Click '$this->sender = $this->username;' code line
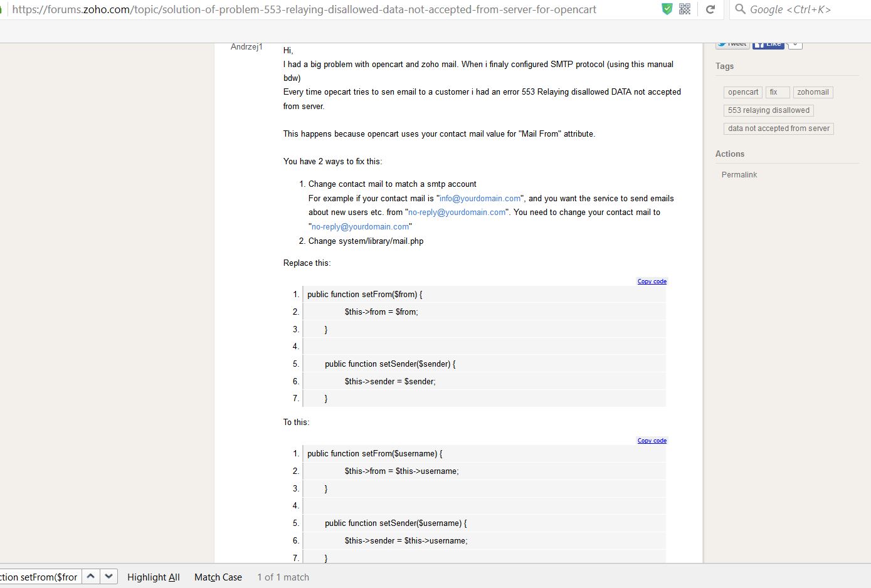The height and width of the screenshot is (588, 871). coord(406,541)
